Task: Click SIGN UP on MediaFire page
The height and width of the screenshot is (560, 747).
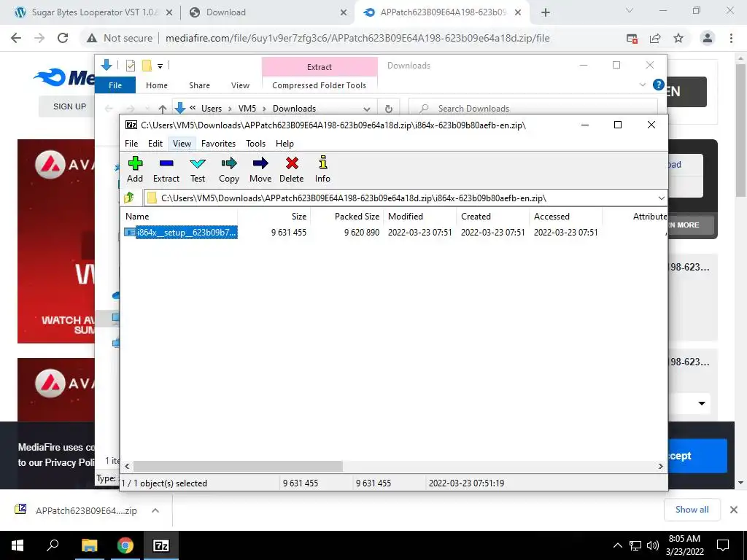Action: point(69,106)
